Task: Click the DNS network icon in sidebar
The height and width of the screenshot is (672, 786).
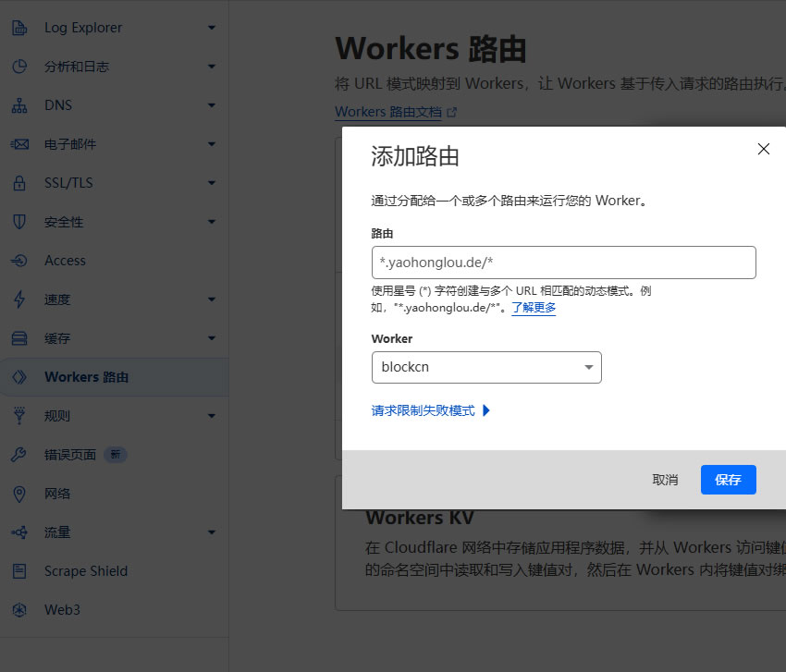Action: [x=19, y=105]
